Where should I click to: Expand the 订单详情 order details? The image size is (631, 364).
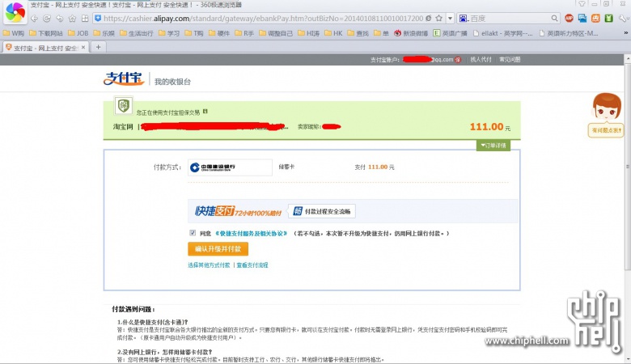coord(493,146)
